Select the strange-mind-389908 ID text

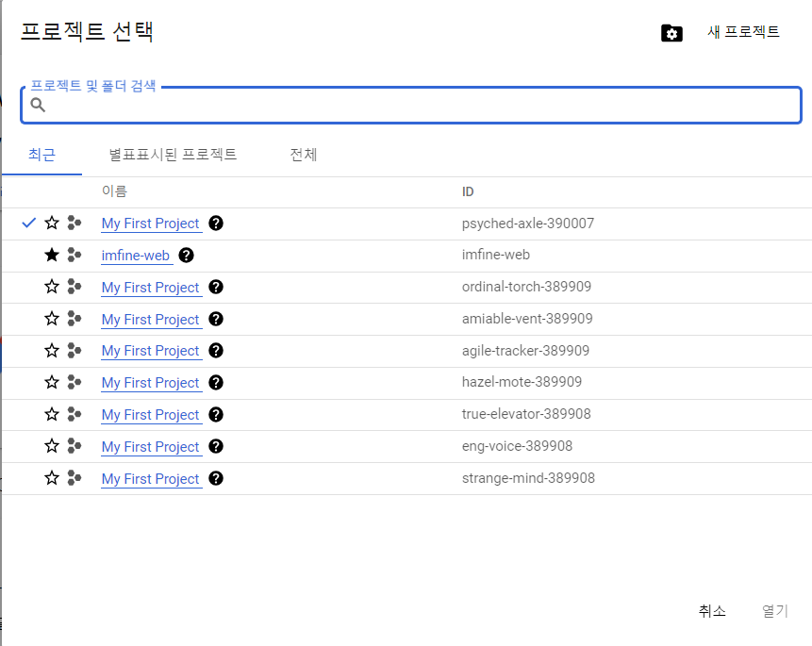[528, 478]
